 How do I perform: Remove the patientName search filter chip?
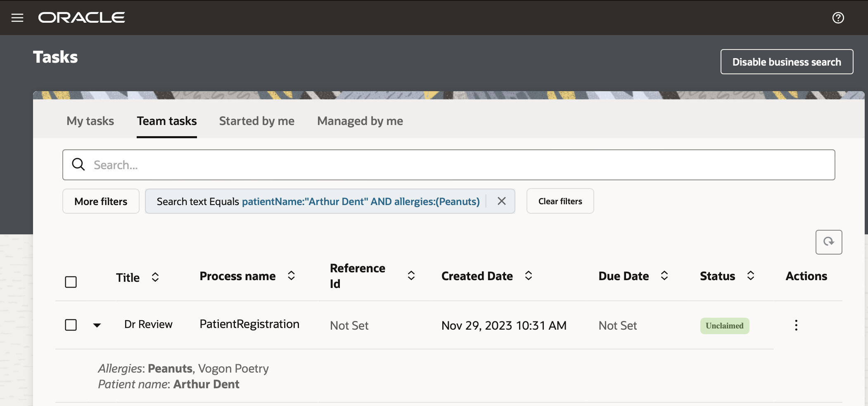click(x=501, y=201)
